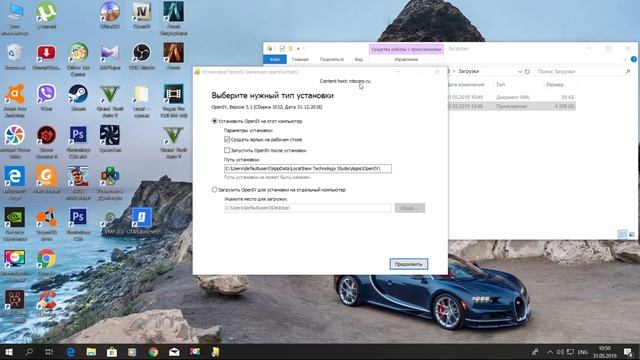Sort by the Размер column header
The height and width of the screenshot is (360, 640).
click(x=555, y=84)
